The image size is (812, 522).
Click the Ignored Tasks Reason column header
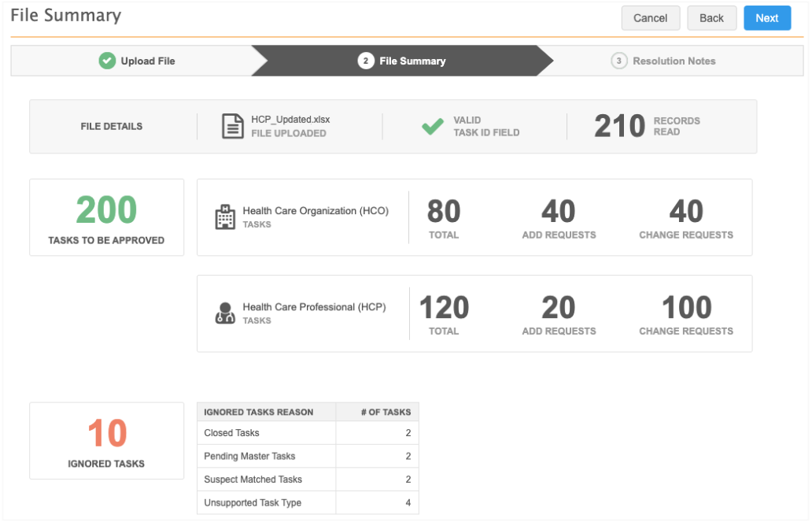tap(259, 412)
